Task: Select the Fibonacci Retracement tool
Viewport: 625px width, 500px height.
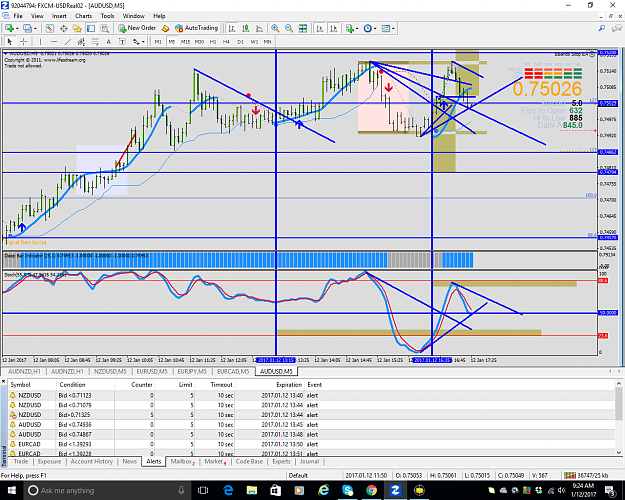Action: (x=95, y=41)
